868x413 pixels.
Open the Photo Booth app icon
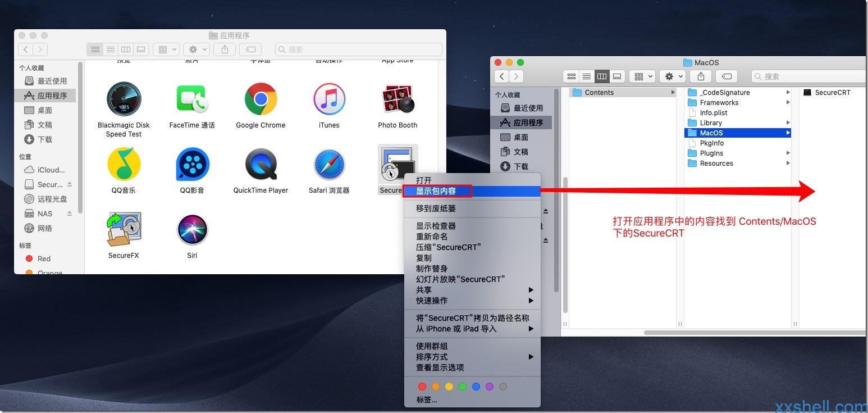click(398, 99)
